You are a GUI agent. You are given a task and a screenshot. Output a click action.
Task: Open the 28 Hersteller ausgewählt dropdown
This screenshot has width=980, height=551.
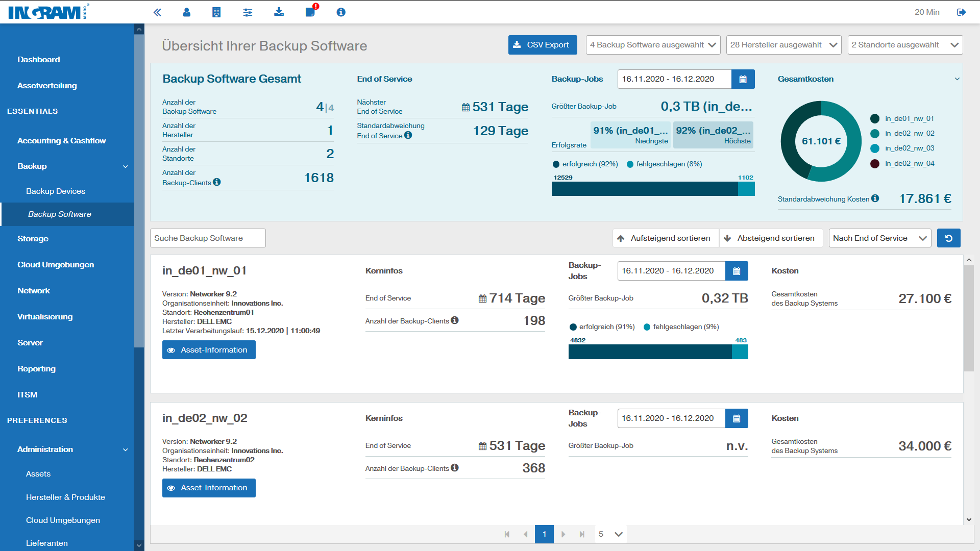tap(783, 45)
